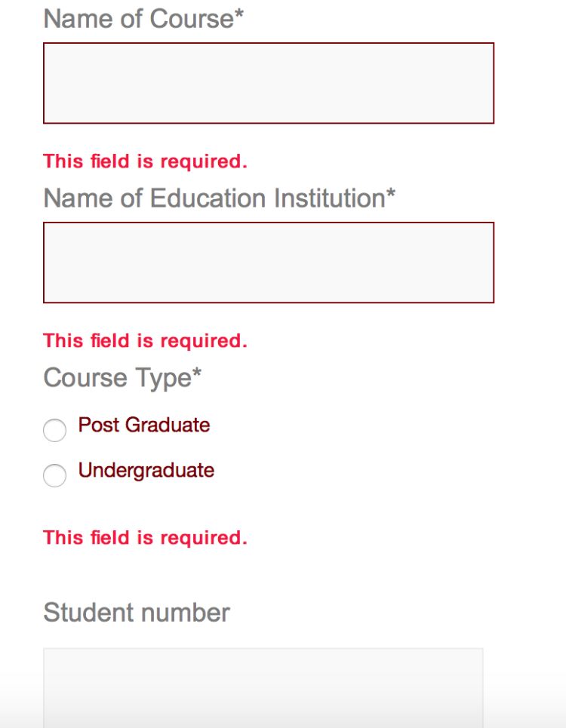Click the error message below Name of Course
Screen dimensions: 566x728
click(145, 161)
